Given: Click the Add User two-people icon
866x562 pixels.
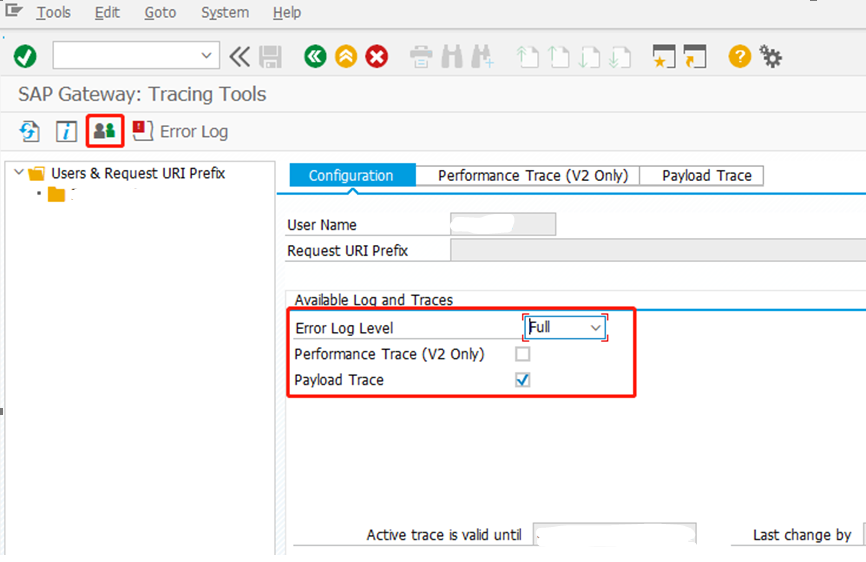Looking at the screenshot, I should pos(104,131).
